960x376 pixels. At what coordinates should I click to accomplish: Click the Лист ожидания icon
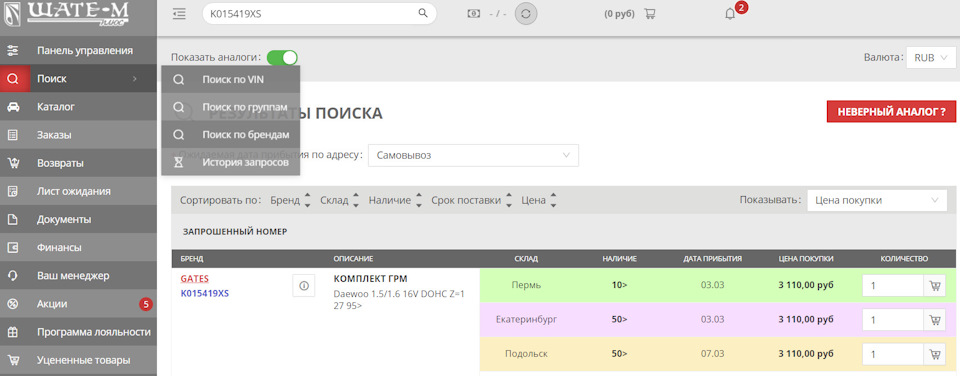pos(12,191)
